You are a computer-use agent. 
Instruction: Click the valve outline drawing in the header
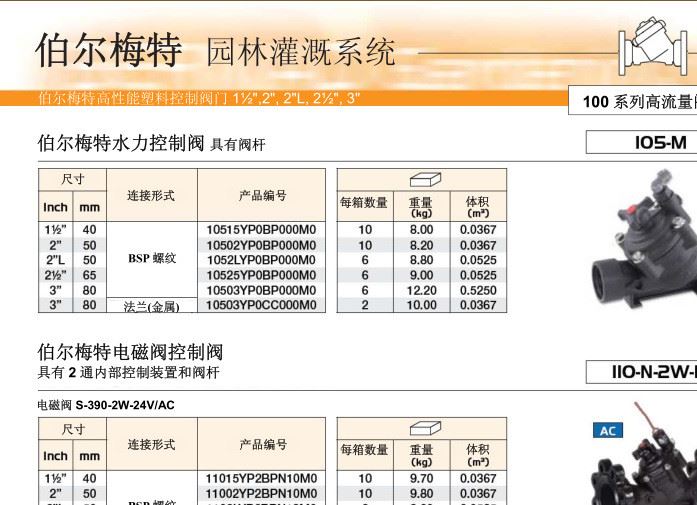point(653,47)
